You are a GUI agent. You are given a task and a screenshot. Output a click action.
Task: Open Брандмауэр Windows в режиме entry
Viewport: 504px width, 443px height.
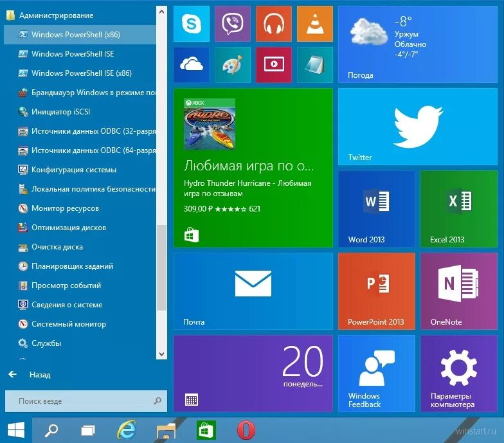pos(80,93)
